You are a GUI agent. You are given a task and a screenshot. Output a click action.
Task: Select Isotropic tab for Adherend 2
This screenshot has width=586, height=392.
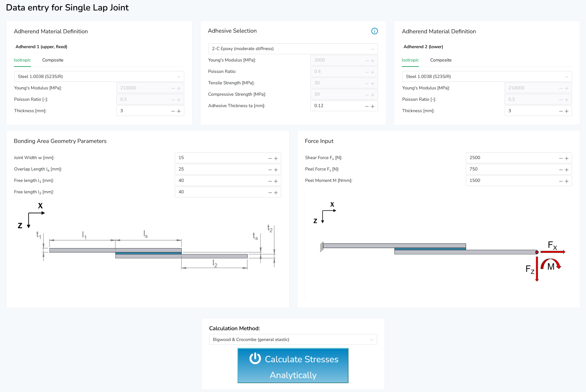(410, 60)
